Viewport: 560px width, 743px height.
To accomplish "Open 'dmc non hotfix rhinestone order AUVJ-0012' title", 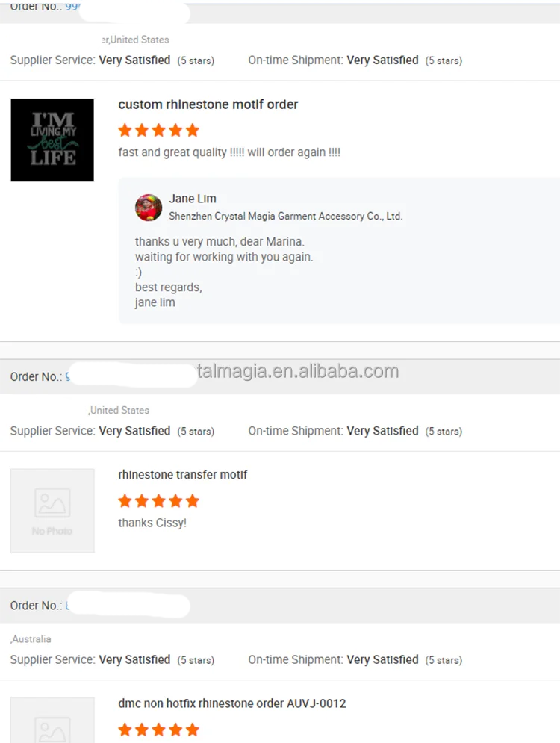I will 232,703.
